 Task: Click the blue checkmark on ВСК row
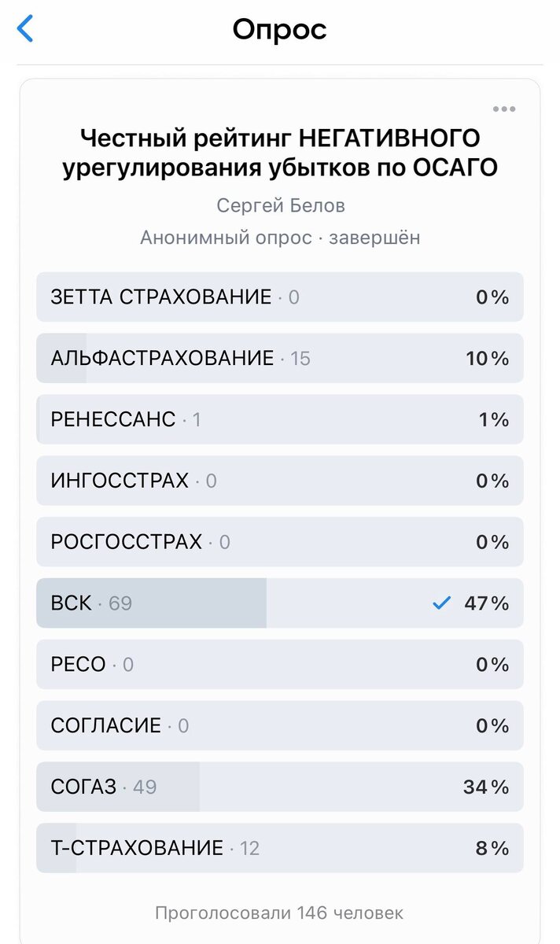(442, 603)
